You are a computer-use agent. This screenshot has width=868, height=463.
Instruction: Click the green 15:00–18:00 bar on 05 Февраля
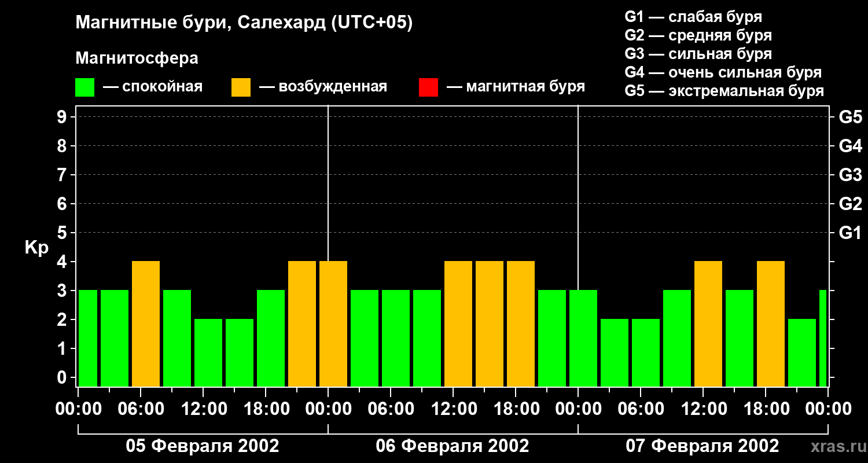(240, 353)
